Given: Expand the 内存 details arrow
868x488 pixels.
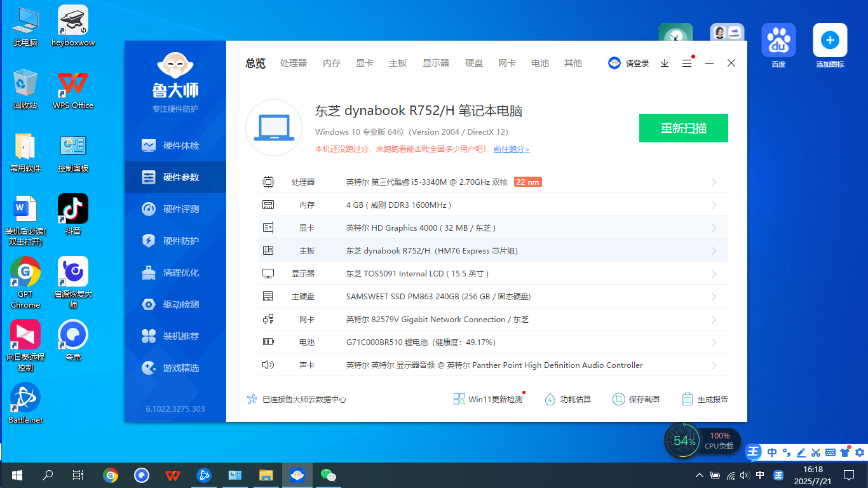Looking at the screenshot, I should pyautogui.click(x=714, y=205).
